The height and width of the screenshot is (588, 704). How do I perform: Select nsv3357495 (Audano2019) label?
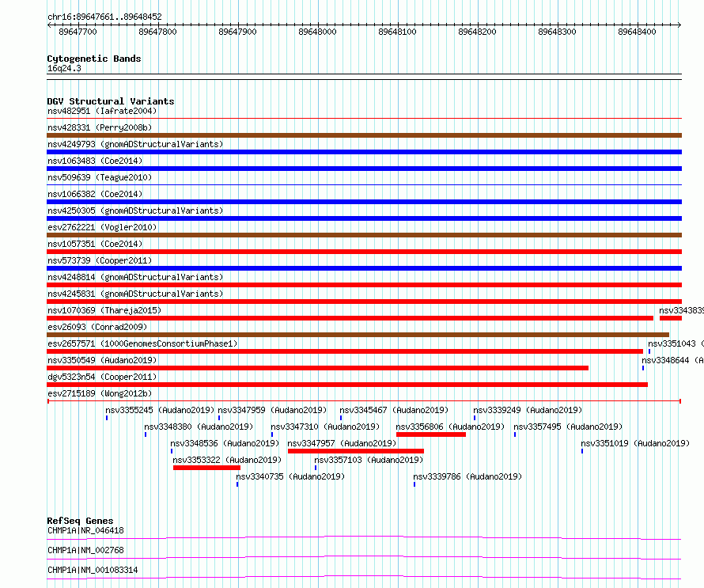[568, 427]
